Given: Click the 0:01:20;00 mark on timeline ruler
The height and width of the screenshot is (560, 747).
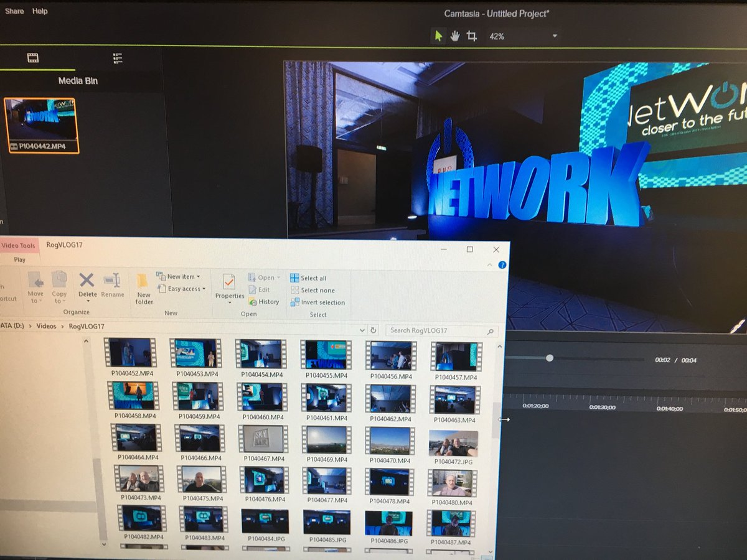Looking at the screenshot, I should click(x=535, y=406).
